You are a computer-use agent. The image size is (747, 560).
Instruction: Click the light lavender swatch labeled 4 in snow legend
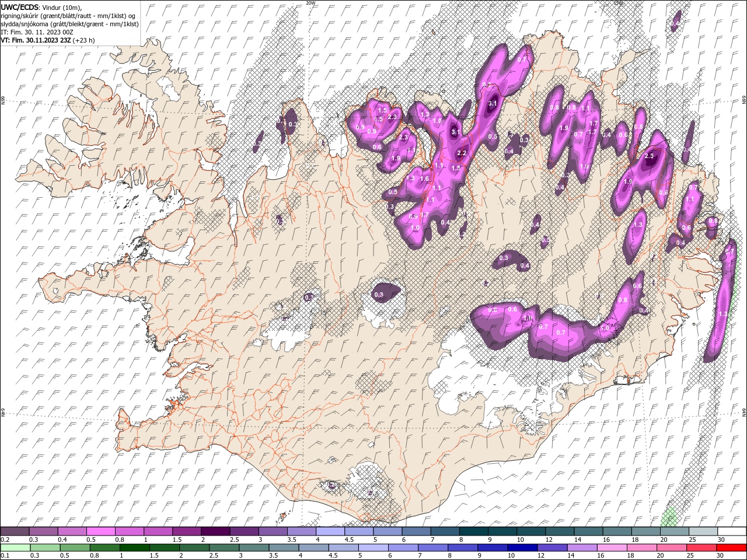tap(330, 531)
